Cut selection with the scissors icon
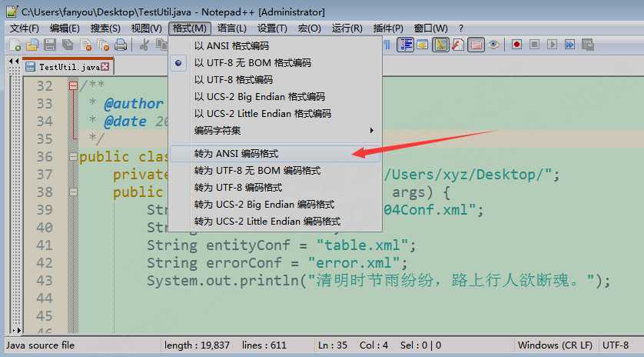The height and width of the screenshot is (357, 644). [144, 45]
